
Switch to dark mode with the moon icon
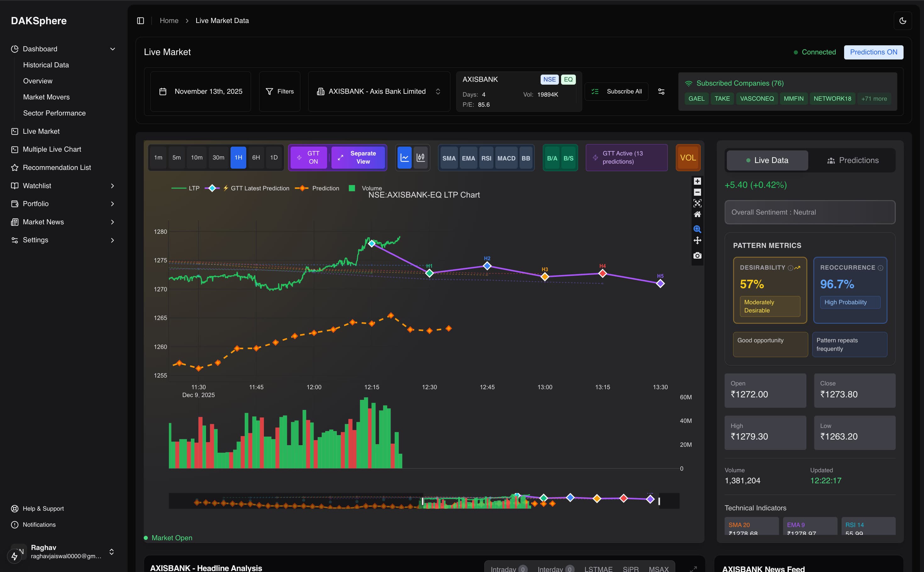click(x=903, y=20)
